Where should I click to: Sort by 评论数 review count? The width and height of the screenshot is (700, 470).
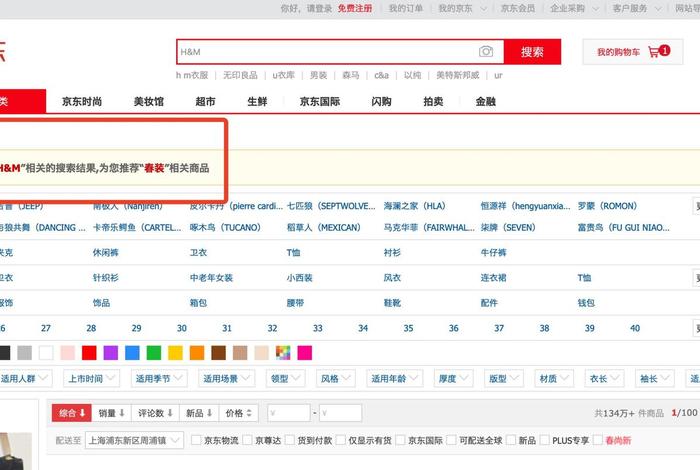[155, 413]
